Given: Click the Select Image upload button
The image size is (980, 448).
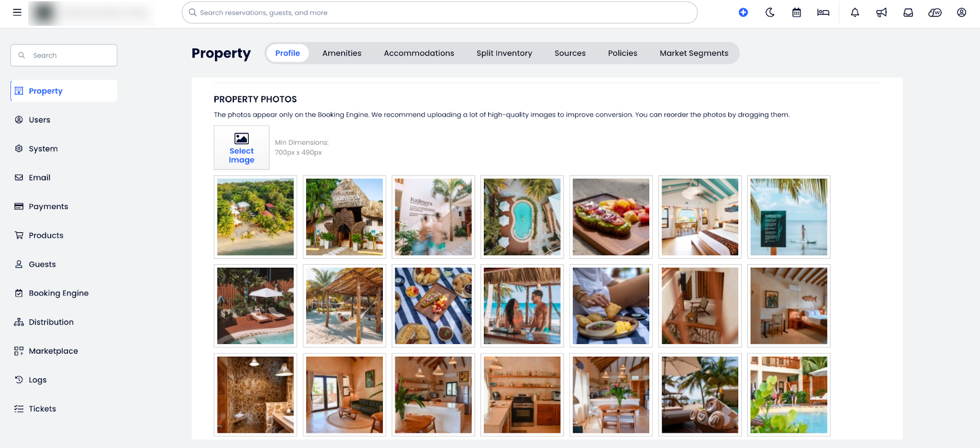Looking at the screenshot, I should [241, 148].
